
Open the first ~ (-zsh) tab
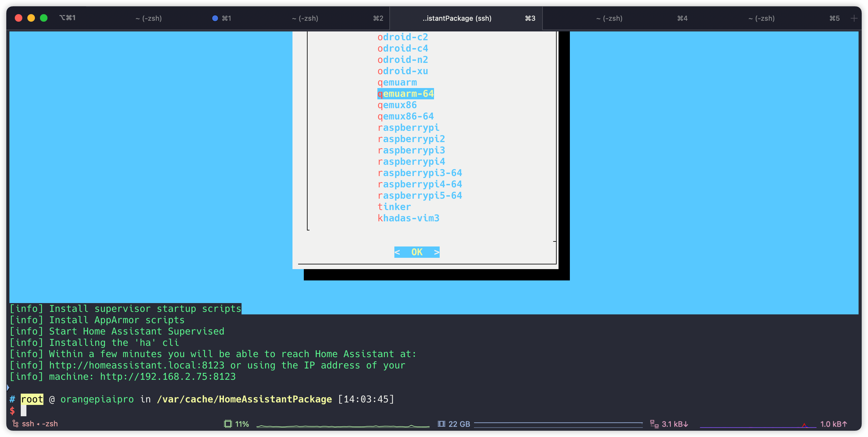148,18
